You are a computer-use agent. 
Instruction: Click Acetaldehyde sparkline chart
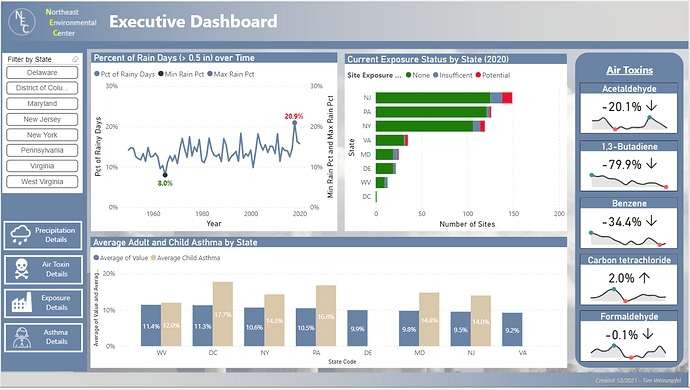tap(629, 123)
